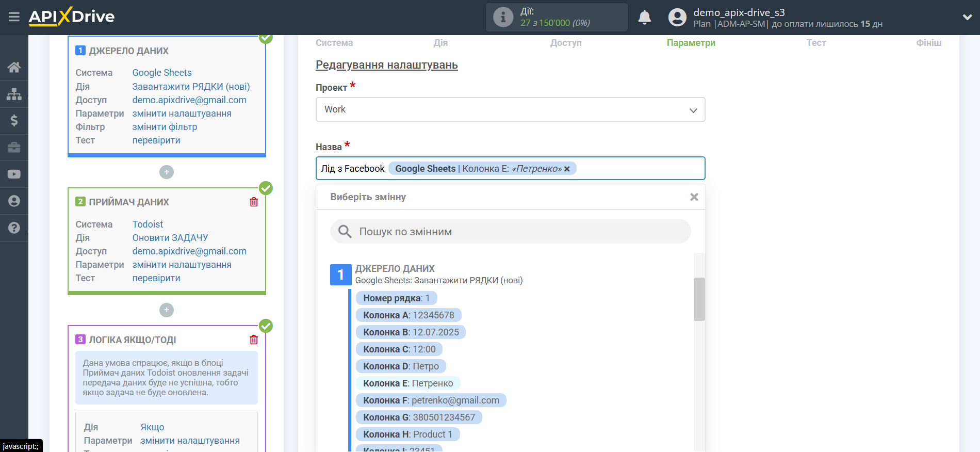Click the search magnifier icon
Viewport: 980px width, 452px height.
(345, 232)
